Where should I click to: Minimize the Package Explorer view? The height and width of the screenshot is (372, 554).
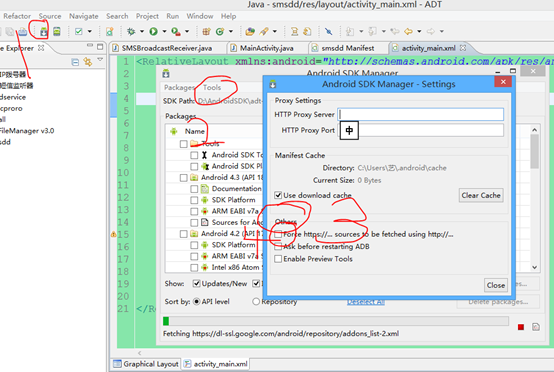(x=90, y=46)
